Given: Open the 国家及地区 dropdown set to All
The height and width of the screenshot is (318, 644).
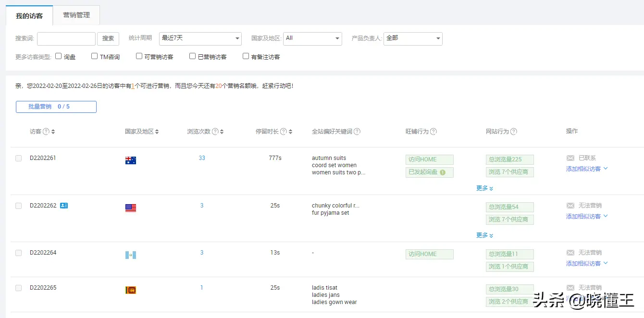Looking at the screenshot, I should (x=312, y=38).
